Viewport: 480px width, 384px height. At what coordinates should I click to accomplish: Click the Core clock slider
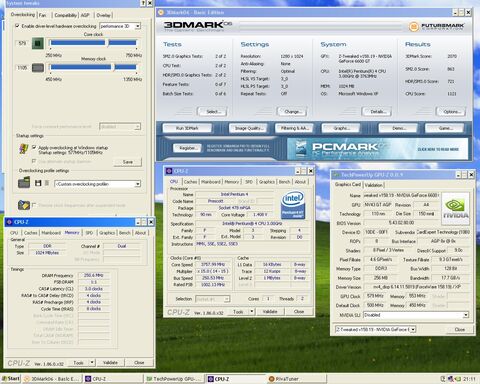(x=93, y=43)
